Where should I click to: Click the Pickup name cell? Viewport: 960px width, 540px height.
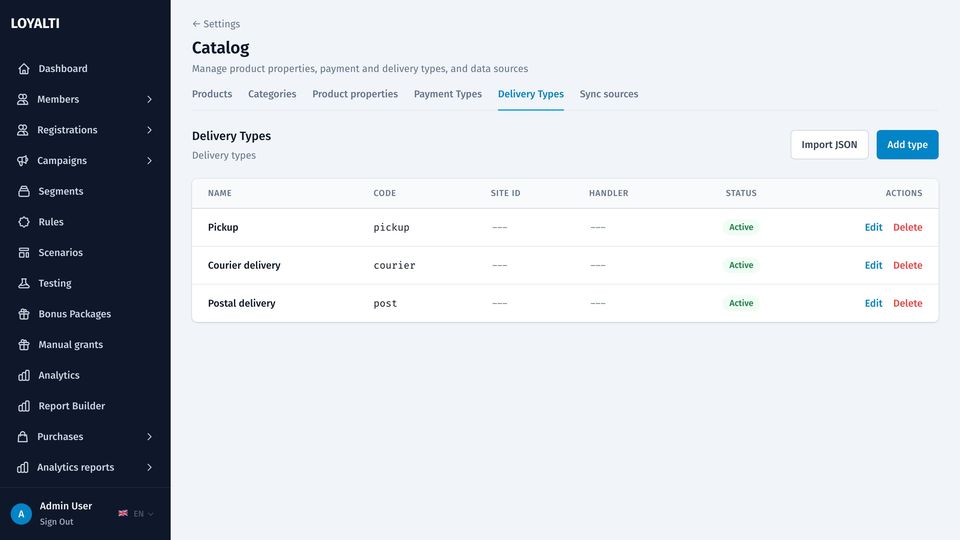tap(223, 227)
